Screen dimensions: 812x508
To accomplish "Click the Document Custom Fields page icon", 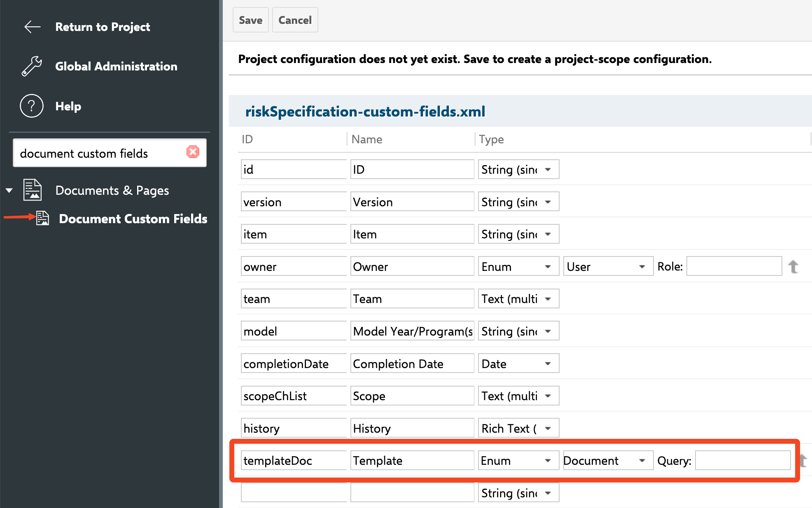I will pyautogui.click(x=42, y=218).
